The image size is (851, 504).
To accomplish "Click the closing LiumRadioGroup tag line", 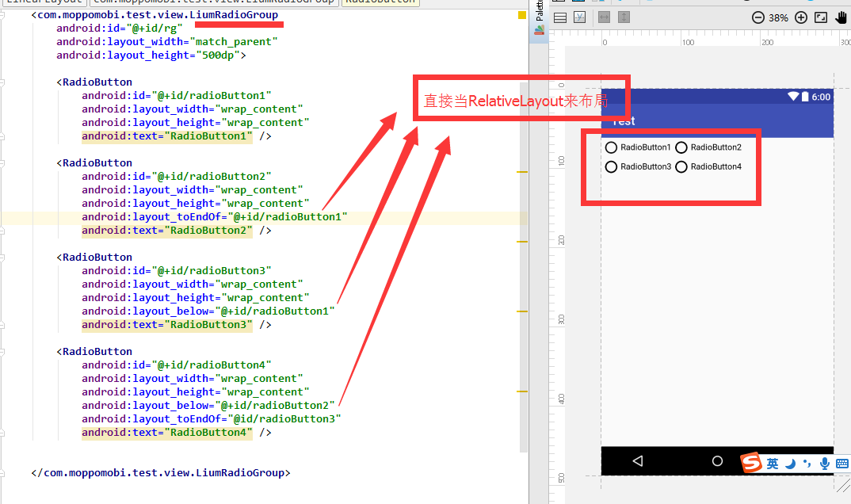I will coord(161,473).
